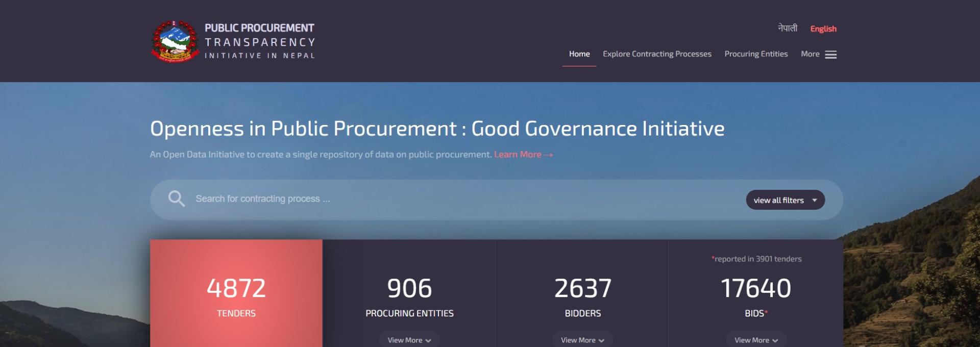Expand the view all filters dropdown

(x=785, y=200)
